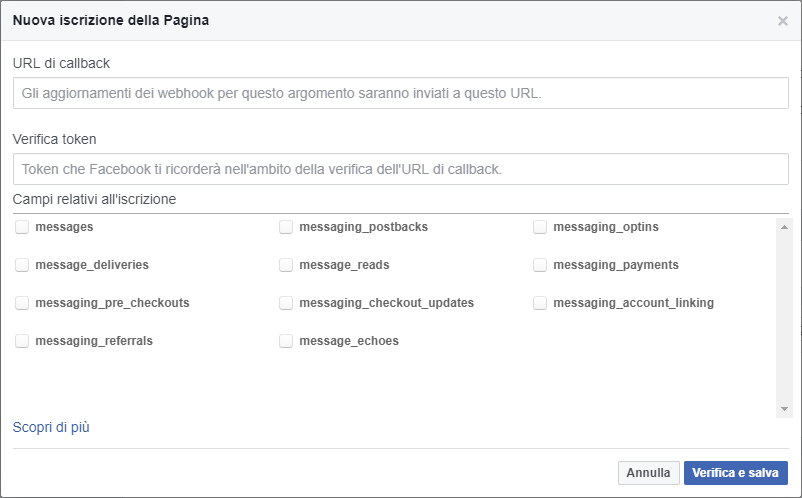The image size is (802, 498).
Task: Select the messaging_checkout_updates checkbox
Action: [286, 303]
